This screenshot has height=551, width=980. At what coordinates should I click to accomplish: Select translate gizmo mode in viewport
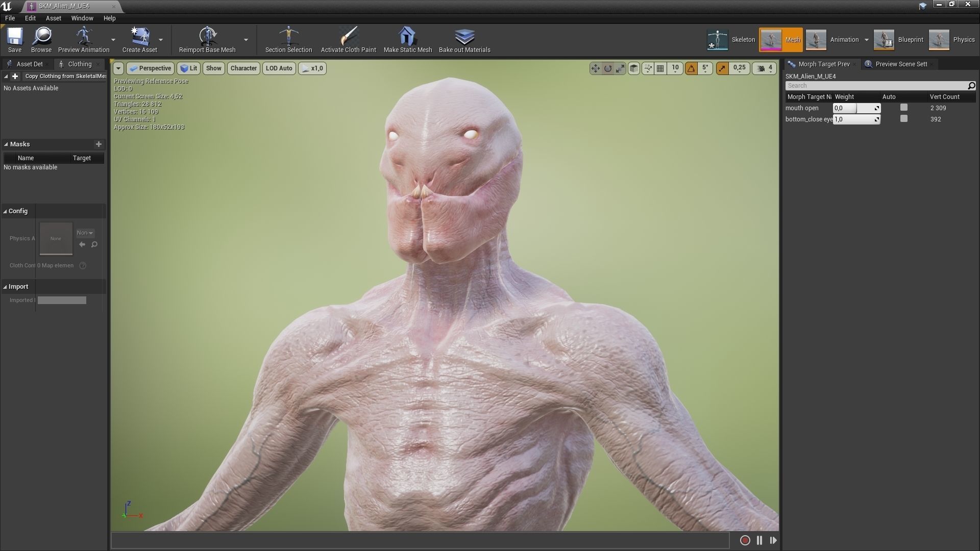point(595,68)
